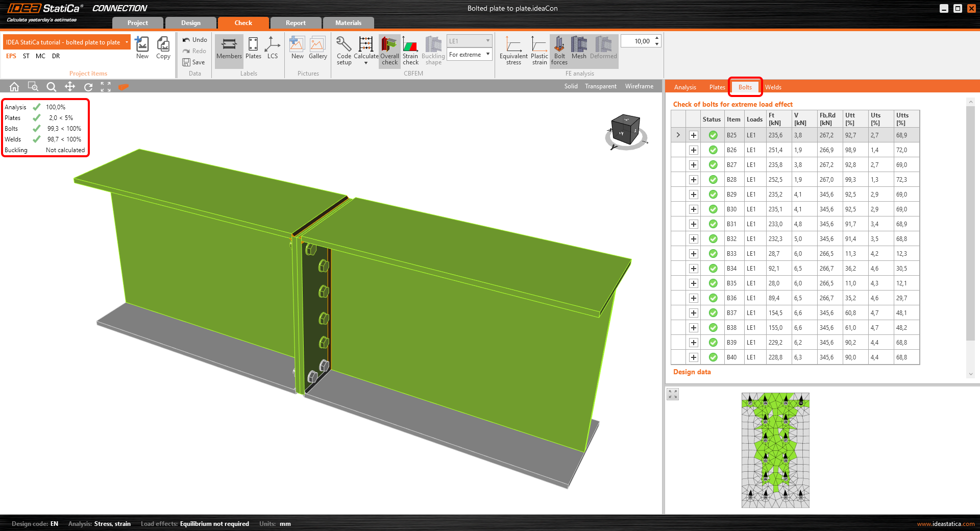980x531 pixels.
Task: Select the Equivalent stress view
Action: click(513, 50)
